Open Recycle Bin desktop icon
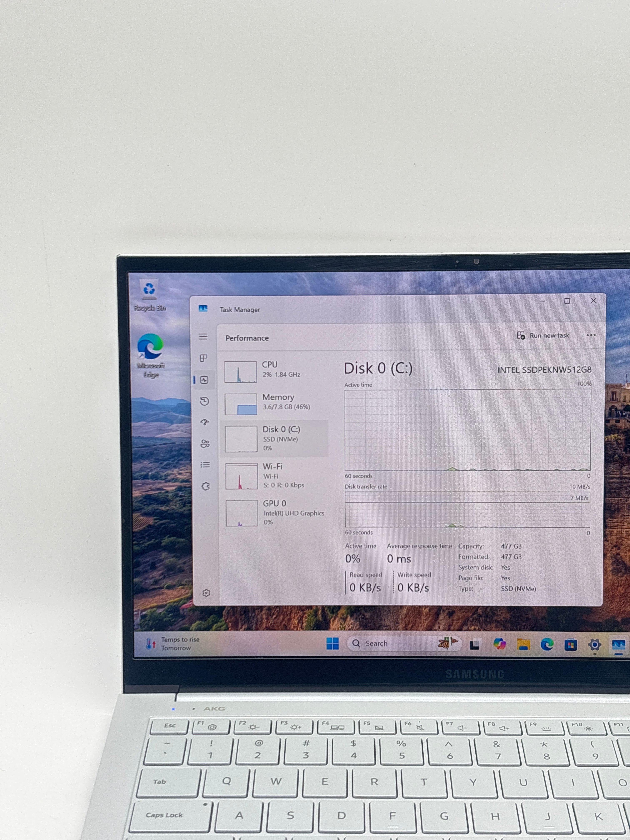This screenshot has width=630, height=840. pos(149,296)
